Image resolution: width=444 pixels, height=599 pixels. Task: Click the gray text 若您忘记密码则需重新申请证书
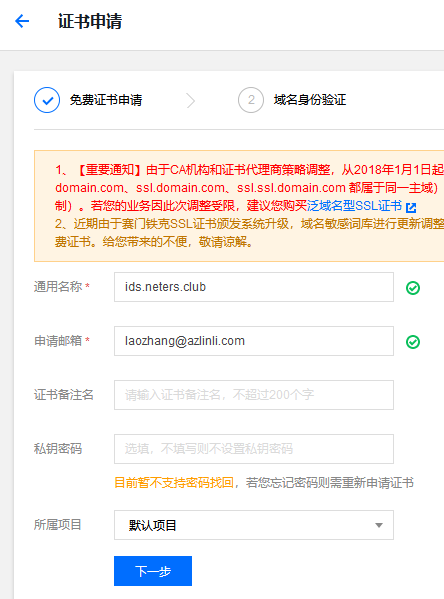330,482
